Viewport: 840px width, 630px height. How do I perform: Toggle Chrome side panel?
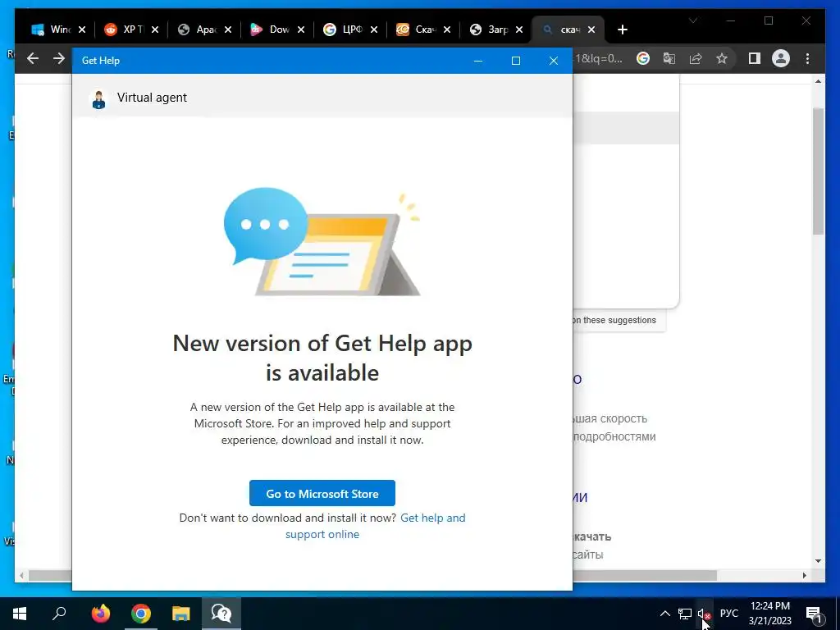(755, 58)
